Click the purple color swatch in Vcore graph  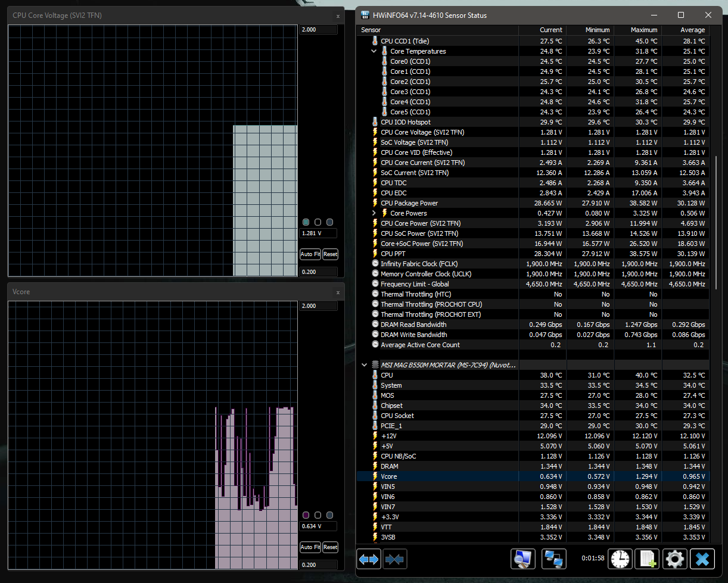tap(306, 515)
